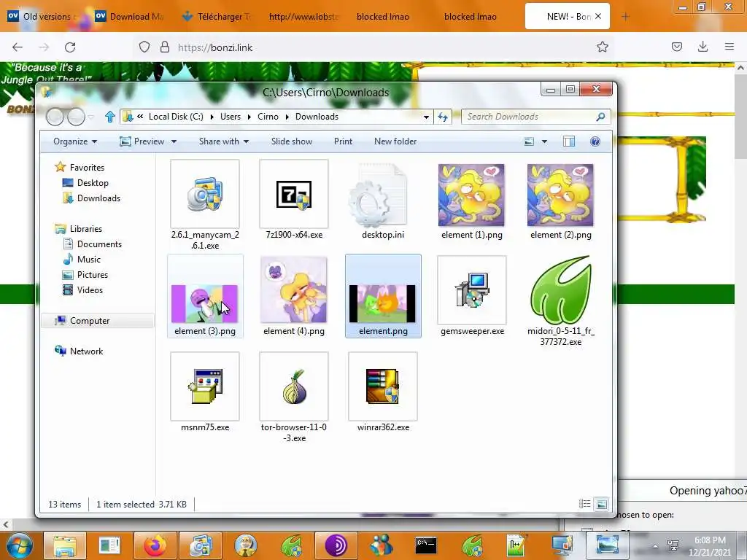Open Downloads in navigation pane
The width and height of the screenshot is (747, 560).
pos(98,198)
